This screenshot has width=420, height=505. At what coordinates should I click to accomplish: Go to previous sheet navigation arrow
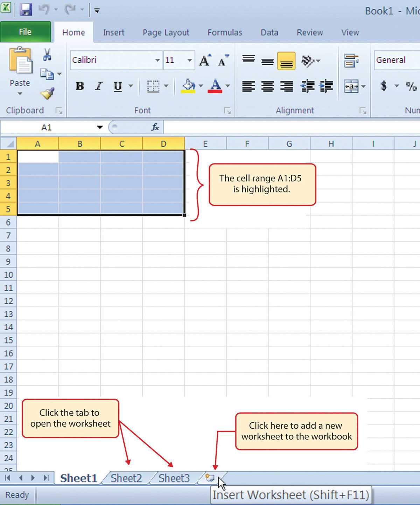point(20,478)
